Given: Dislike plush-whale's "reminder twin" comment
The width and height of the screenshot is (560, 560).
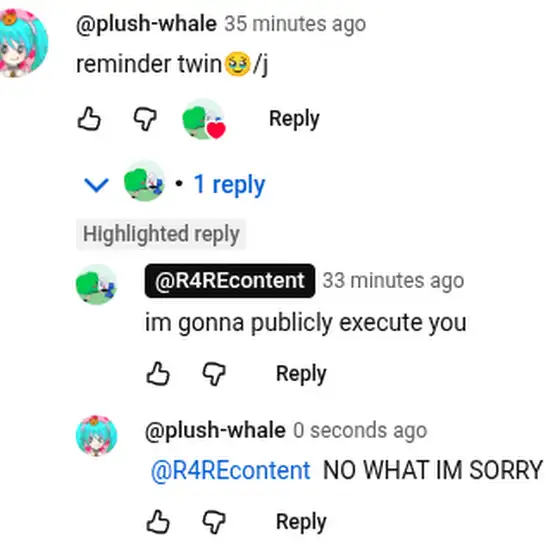Looking at the screenshot, I should tap(145, 119).
